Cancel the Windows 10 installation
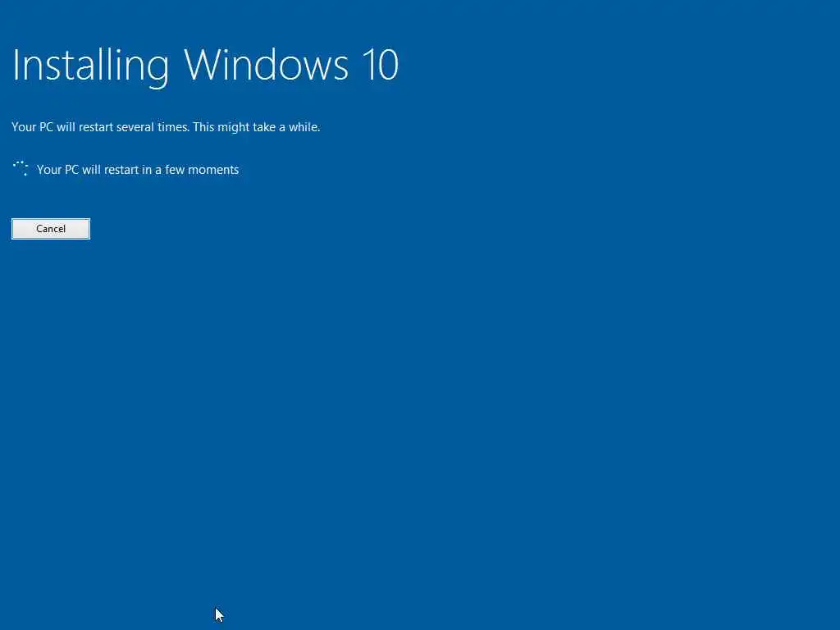 tap(51, 229)
